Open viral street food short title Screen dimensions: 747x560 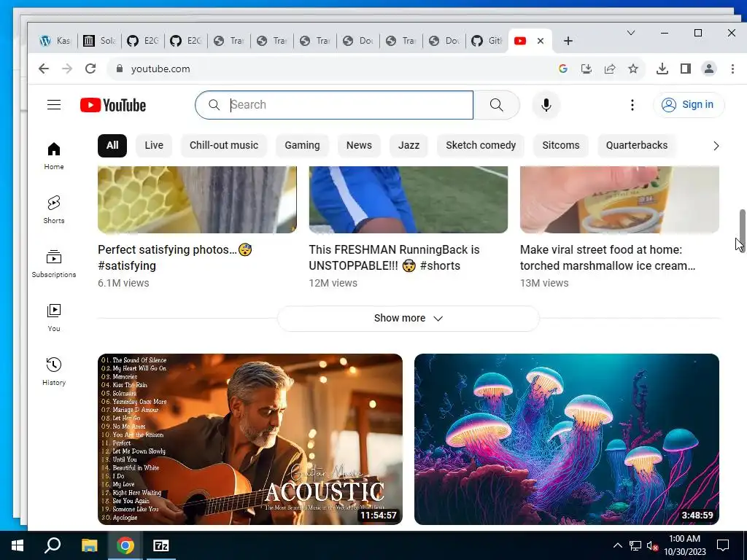608,257
